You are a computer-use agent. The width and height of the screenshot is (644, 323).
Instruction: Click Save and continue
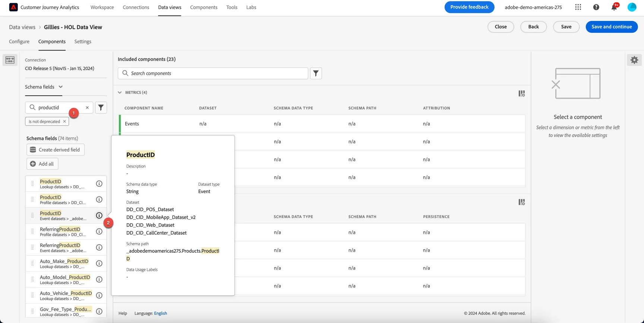click(x=612, y=27)
